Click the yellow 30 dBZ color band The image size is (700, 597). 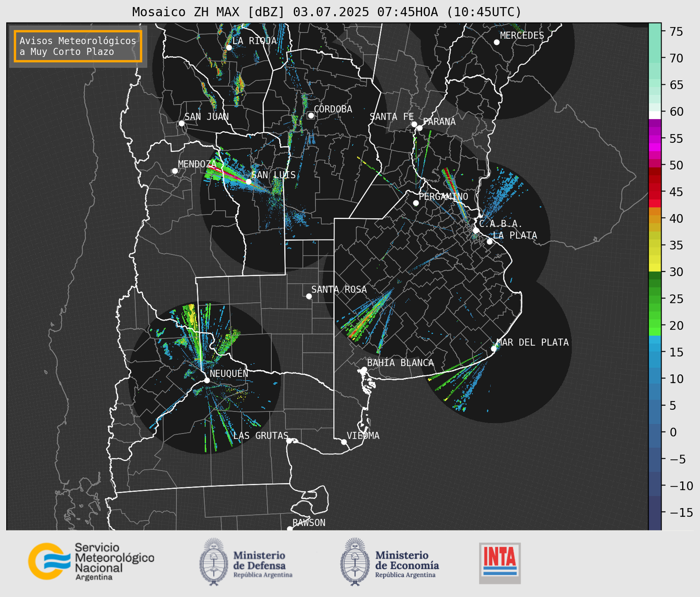(655, 268)
